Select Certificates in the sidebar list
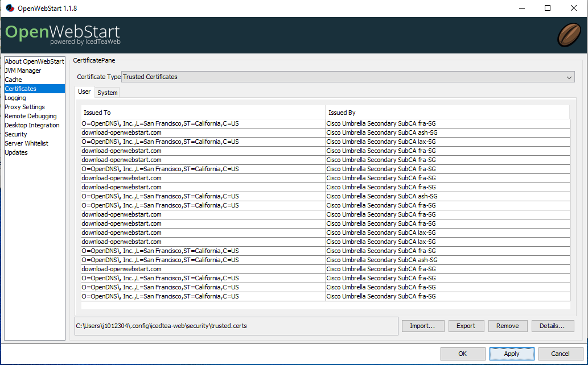Image resolution: width=588 pixels, height=365 pixels. pos(35,89)
